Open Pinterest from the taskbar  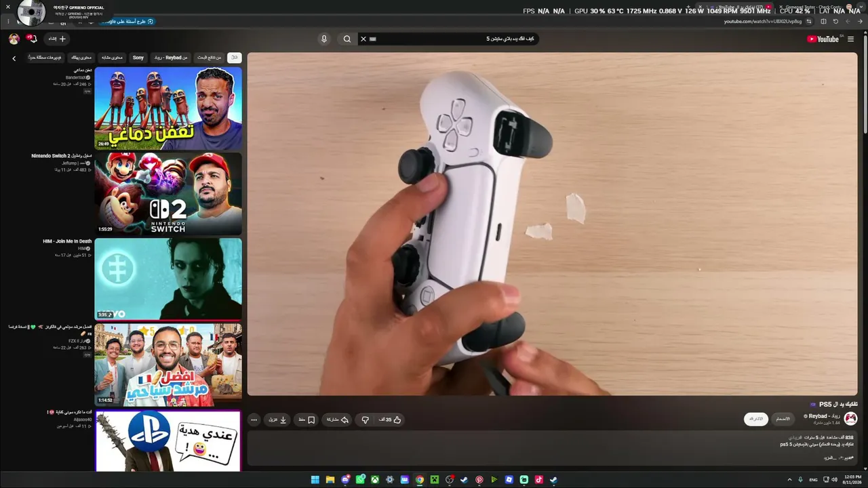point(479,480)
